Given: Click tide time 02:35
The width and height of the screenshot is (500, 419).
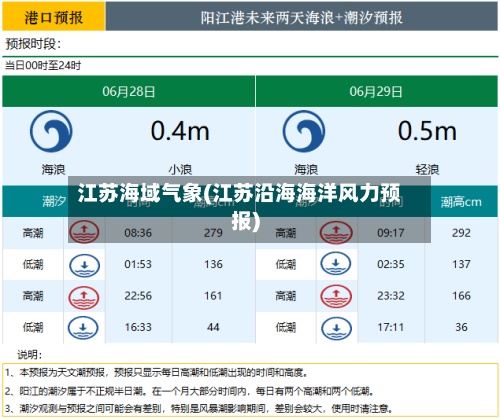Looking at the screenshot, I should tap(391, 264).
